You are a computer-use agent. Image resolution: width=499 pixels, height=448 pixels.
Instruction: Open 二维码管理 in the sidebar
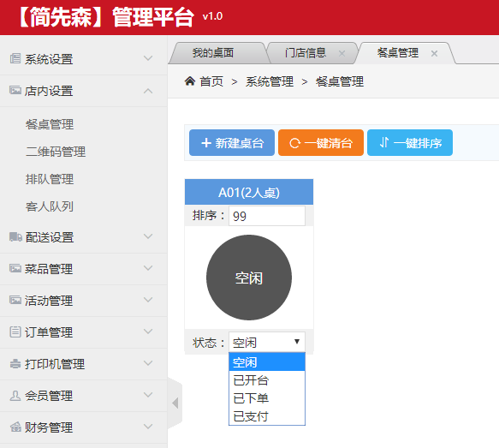[56, 152]
